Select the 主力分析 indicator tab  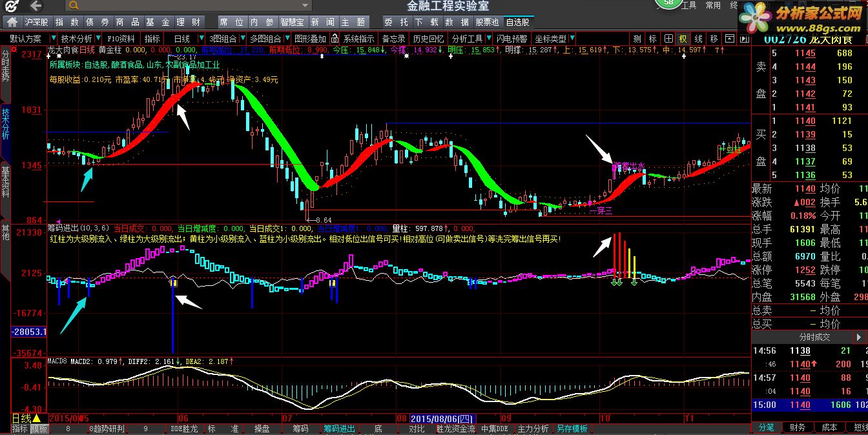tap(533, 429)
